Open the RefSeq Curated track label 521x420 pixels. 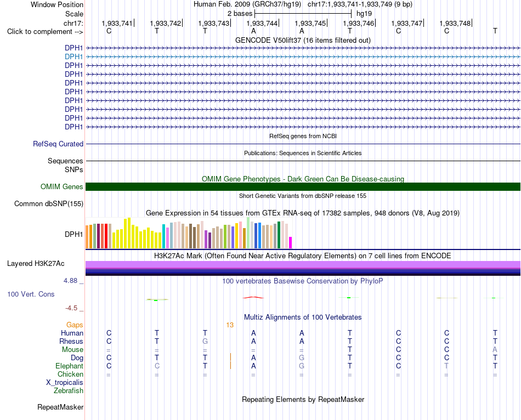tap(58, 144)
